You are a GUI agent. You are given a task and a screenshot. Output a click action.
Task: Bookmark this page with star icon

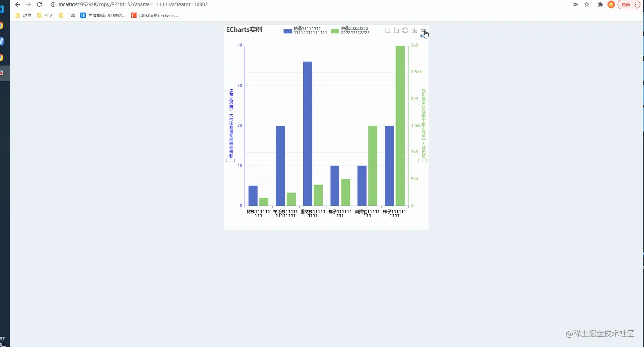tap(587, 4)
